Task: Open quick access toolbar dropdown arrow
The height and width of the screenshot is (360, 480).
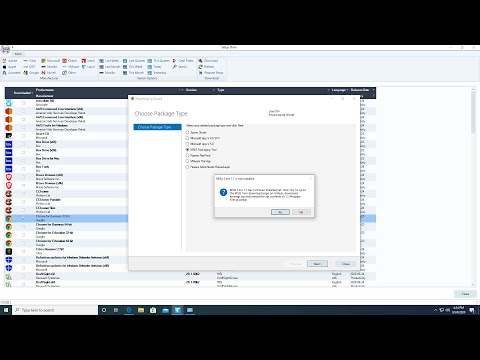Action: (x=12, y=48)
